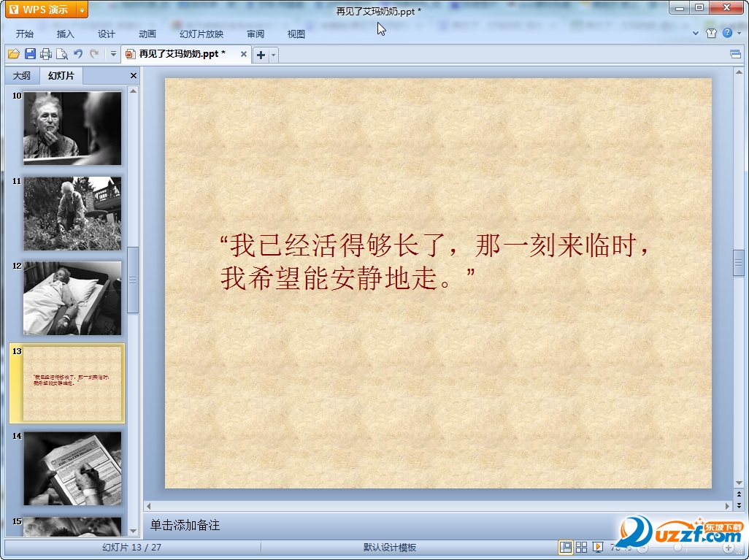This screenshot has width=749, height=560.
Task: Open the 审阅 ribbon tab
Action: tap(256, 34)
